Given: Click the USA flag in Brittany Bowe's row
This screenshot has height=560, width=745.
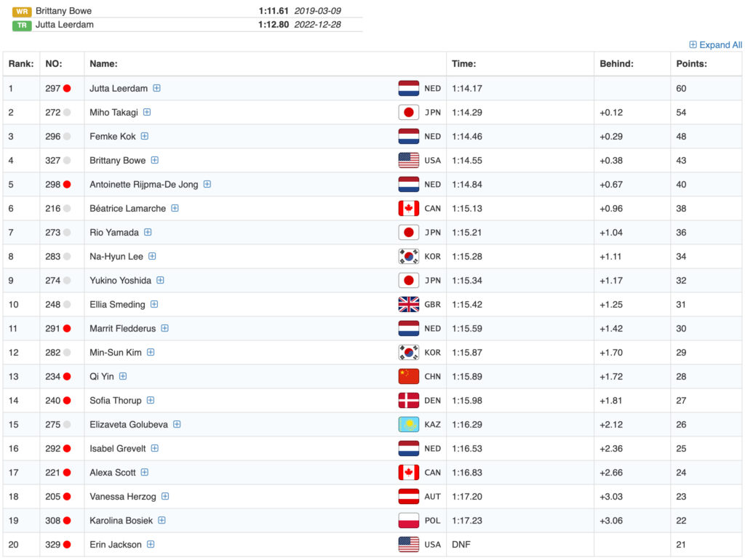Looking at the screenshot, I should click(408, 161).
